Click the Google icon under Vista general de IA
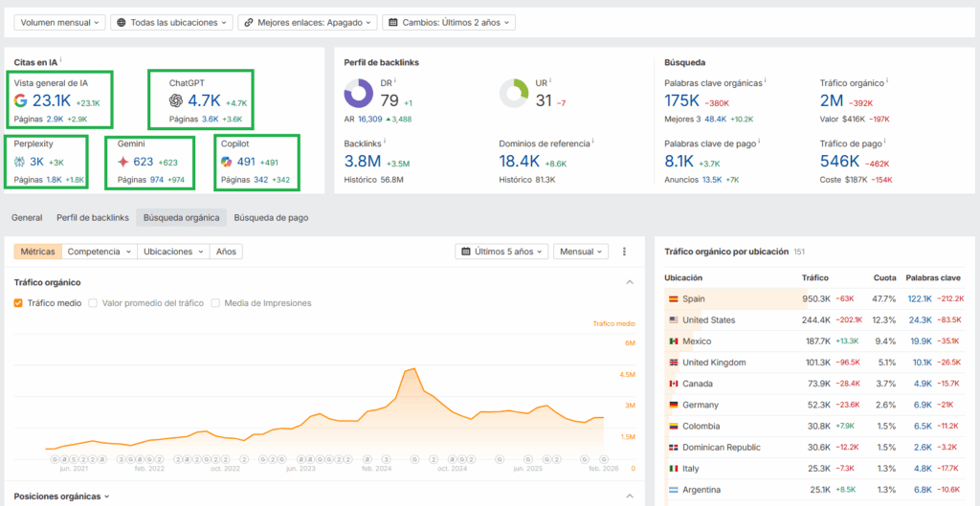This screenshot has height=506, width=980. pyautogui.click(x=21, y=100)
